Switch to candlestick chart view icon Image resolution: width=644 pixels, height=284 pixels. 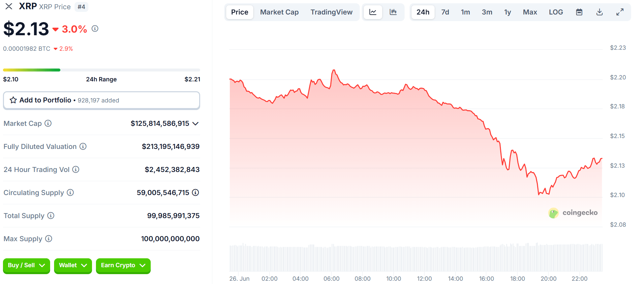(x=393, y=12)
